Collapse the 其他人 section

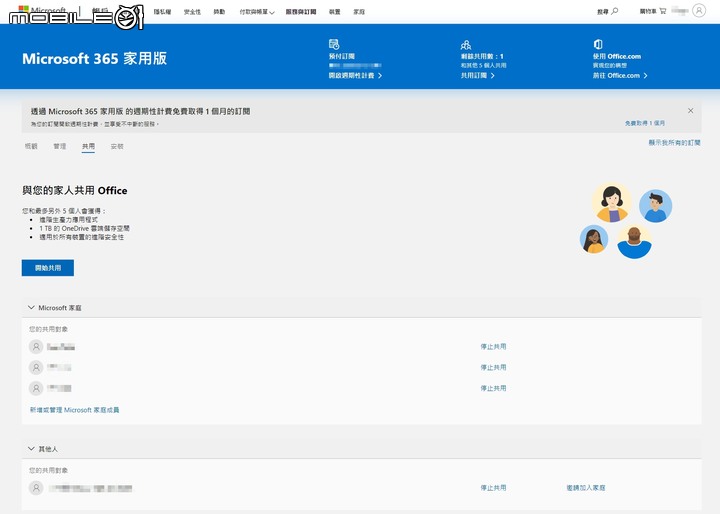[x=31, y=448]
